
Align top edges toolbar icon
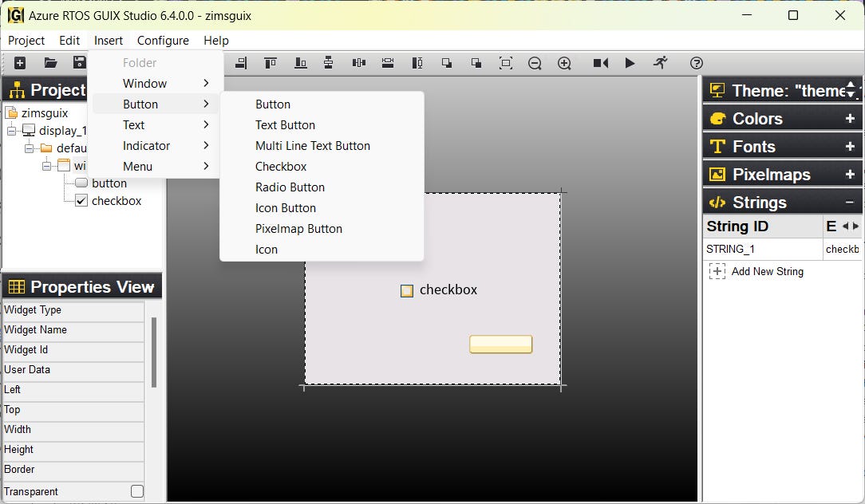[x=271, y=63]
